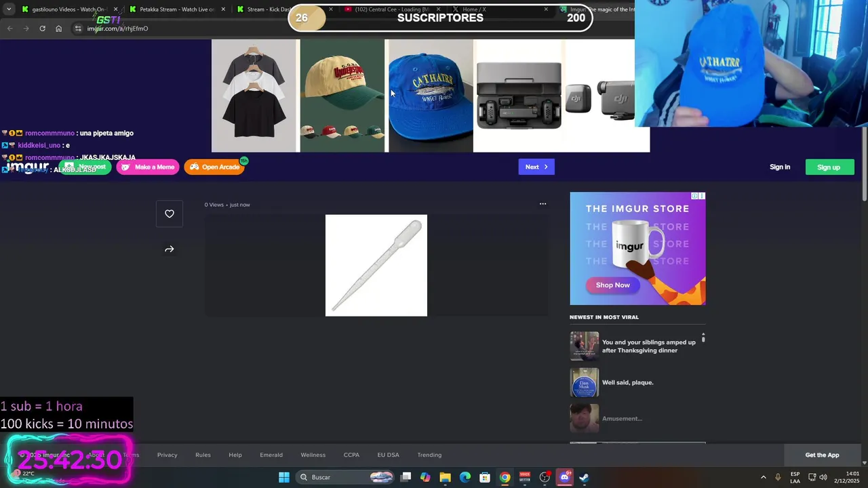The image size is (868, 488).
Task: Open the Trending footer link
Action: tap(429, 455)
